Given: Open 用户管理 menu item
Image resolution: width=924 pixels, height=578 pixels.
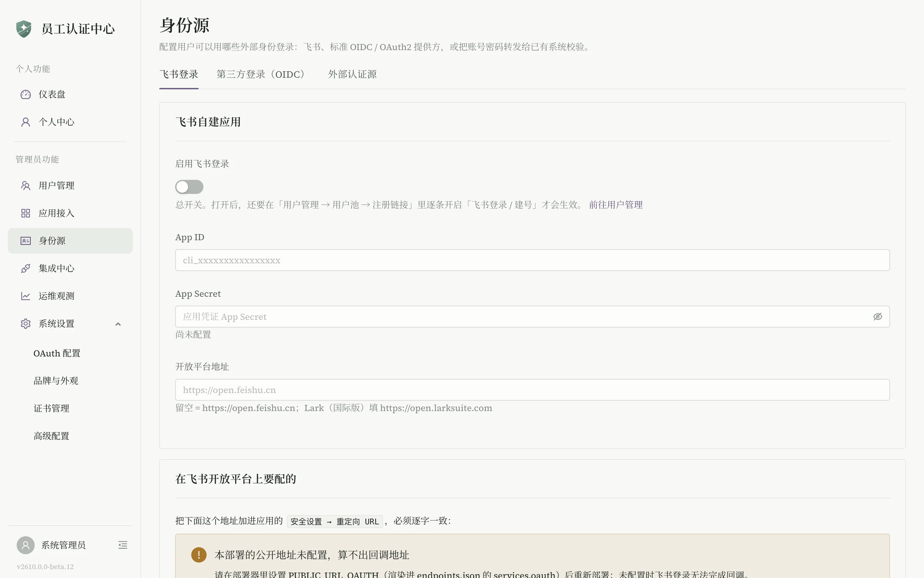Looking at the screenshot, I should pyautogui.click(x=70, y=186).
